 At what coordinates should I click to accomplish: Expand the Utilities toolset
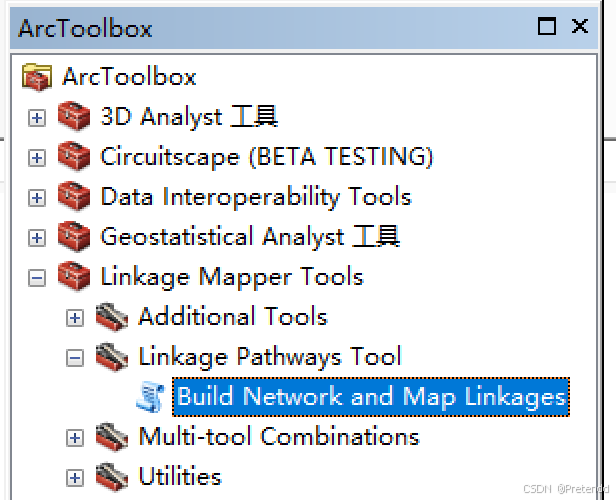75,478
